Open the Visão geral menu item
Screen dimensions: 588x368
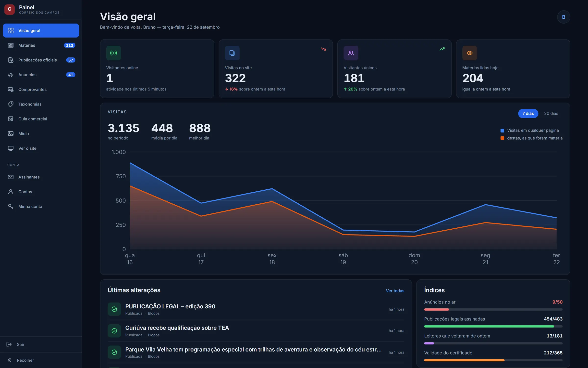[41, 30]
